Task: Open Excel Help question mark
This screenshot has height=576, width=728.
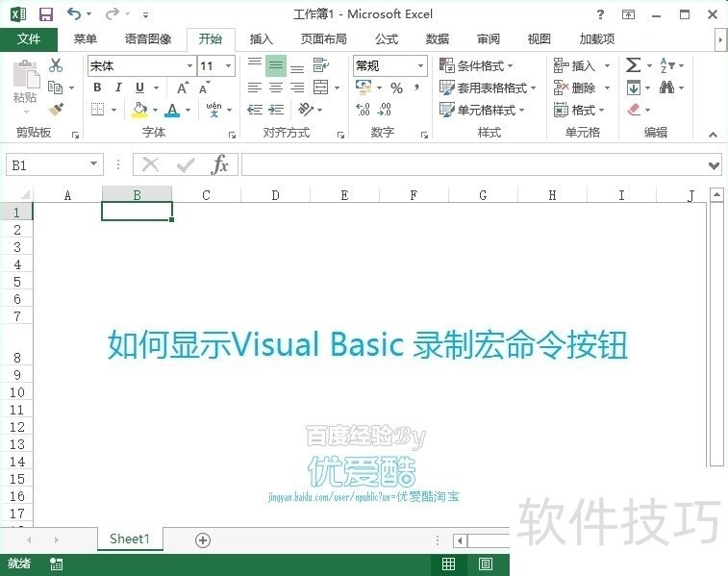Action: coord(600,14)
